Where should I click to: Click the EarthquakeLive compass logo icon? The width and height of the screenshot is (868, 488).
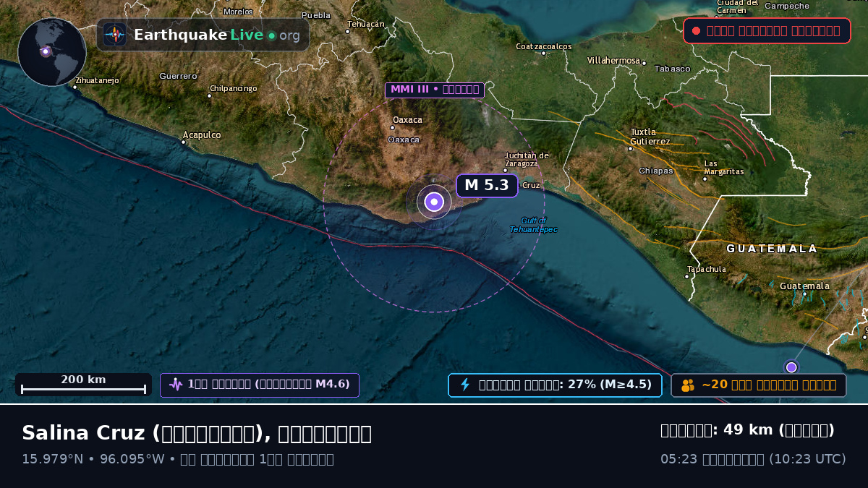pyautogui.click(x=115, y=35)
